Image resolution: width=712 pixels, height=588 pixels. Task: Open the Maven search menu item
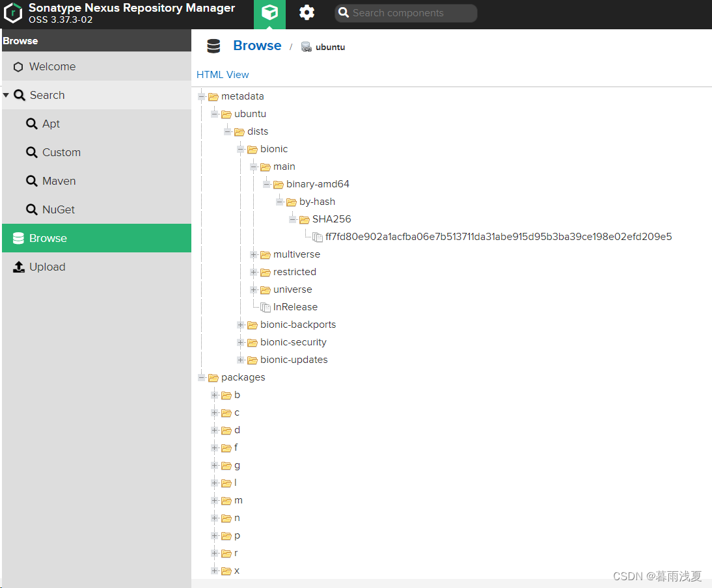click(x=59, y=181)
